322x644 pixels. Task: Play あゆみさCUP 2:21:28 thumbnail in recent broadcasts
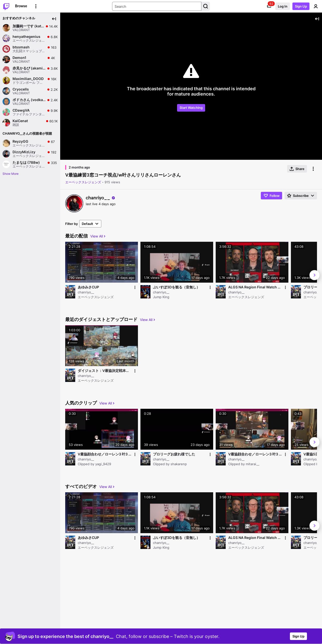coord(102,262)
